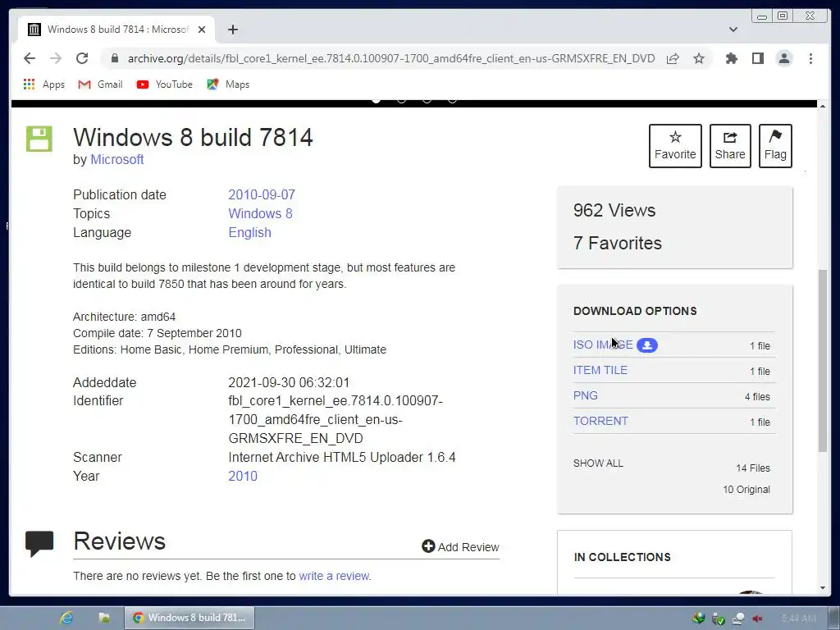Click the muted volume tray icon

coord(757,619)
